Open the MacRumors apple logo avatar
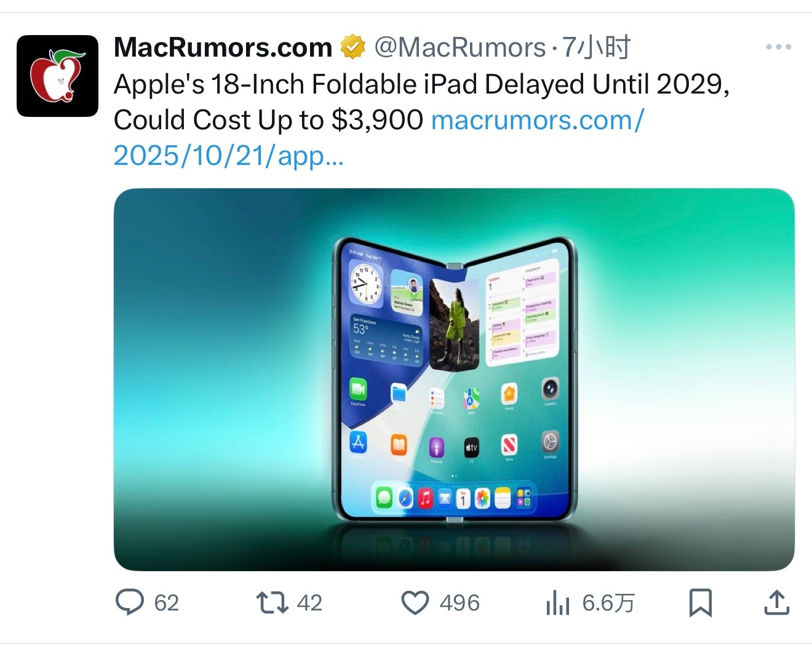The height and width of the screenshot is (656, 812). click(57, 76)
